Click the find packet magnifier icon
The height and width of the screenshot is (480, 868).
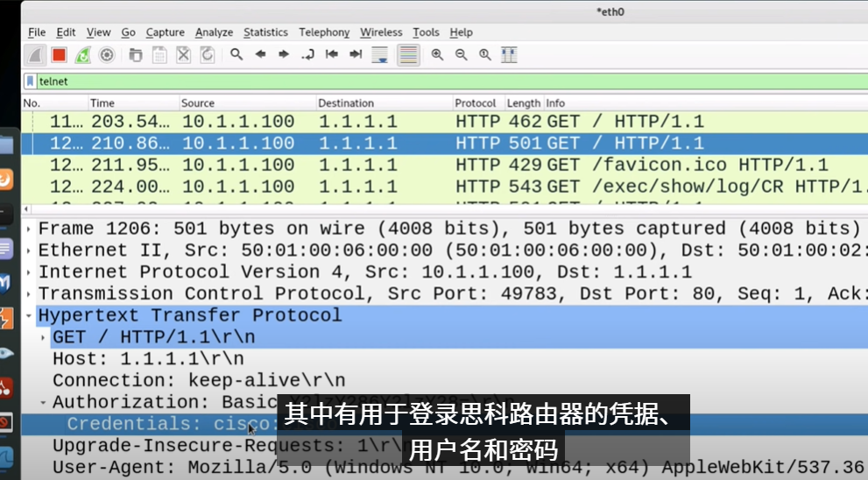point(236,55)
